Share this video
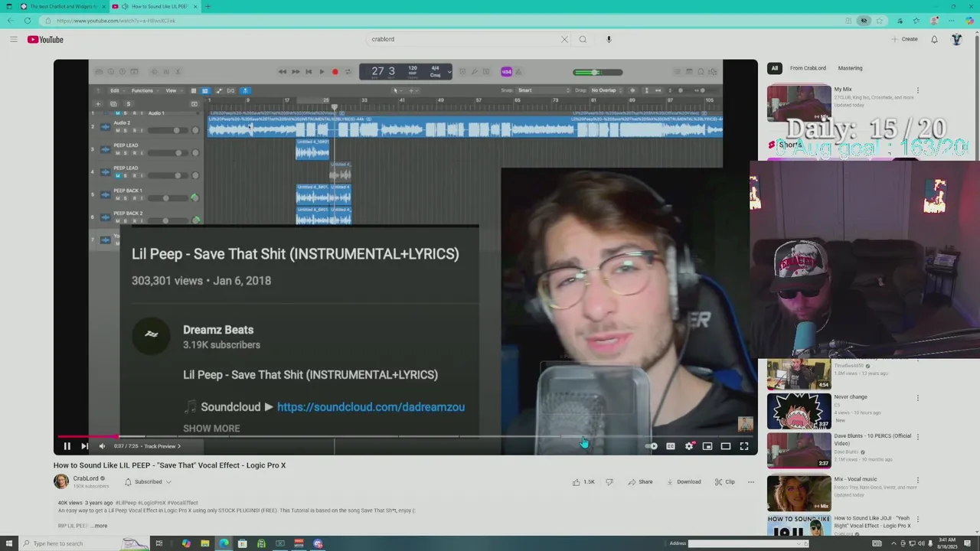Viewport: 980px width, 551px height. tap(641, 482)
